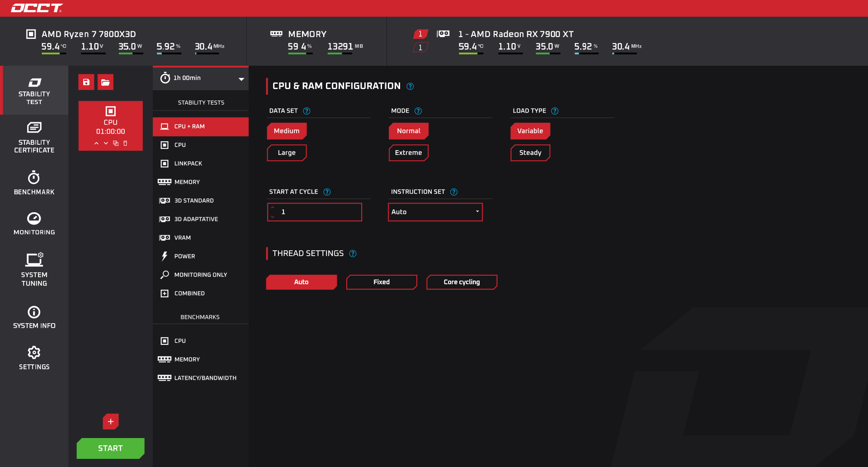Select the CPU + RAM stability test

click(201, 127)
